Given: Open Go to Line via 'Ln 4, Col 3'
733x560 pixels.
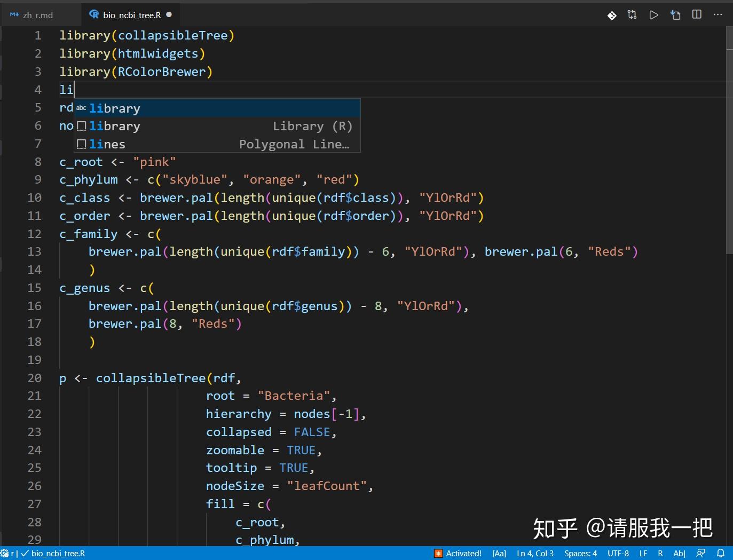Looking at the screenshot, I should pos(535,554).
